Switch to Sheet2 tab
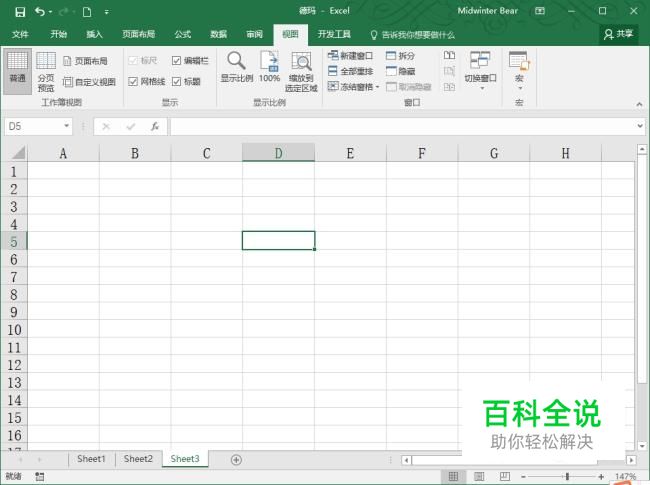The width and height of the screenshot is (650, 485). click(138, 459)
